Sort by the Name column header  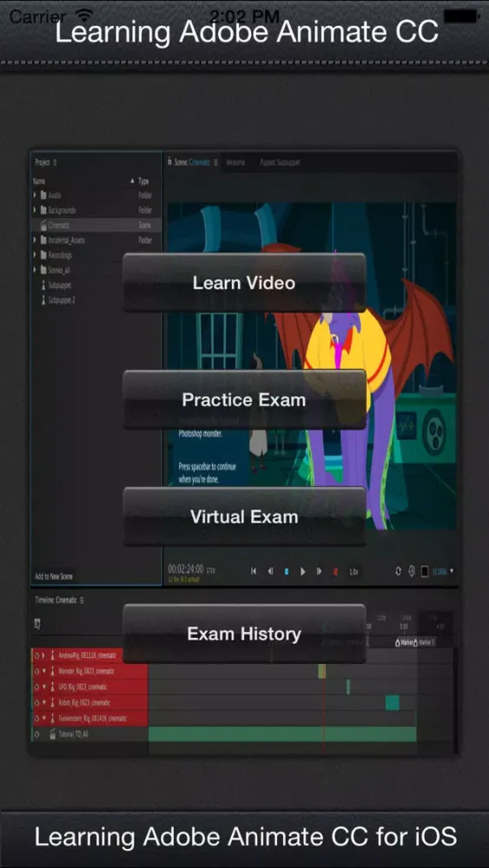[39, 181]
